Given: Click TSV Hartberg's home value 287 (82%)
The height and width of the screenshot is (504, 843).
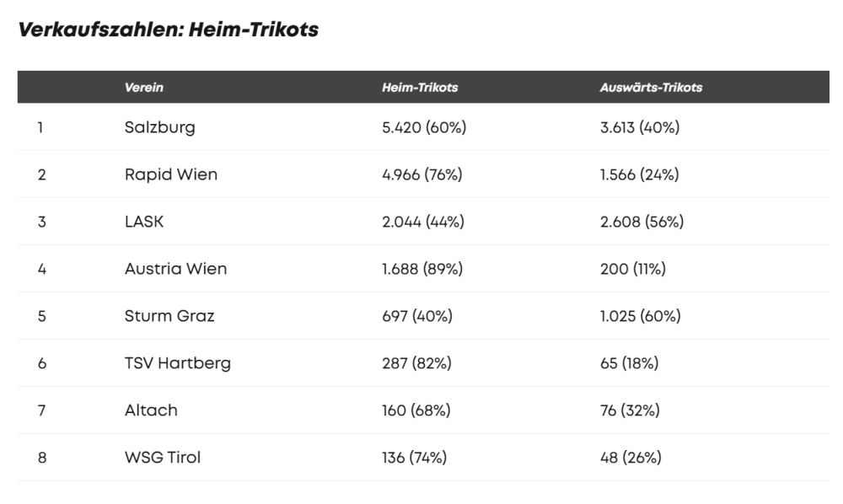Looking at the screenshot, I should coord(416,364).
